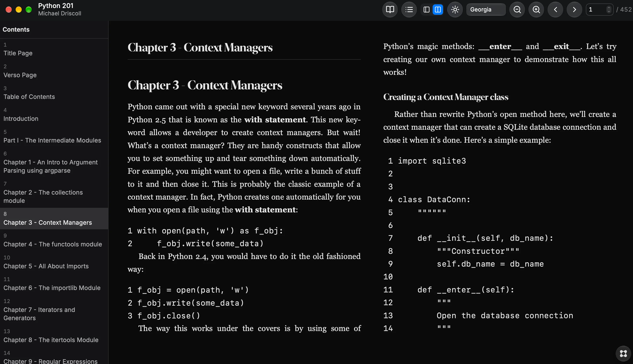This screenshot has height=364, width=633.
Task: Click the Contents sidebar header
Action: (x=16, y=30)
